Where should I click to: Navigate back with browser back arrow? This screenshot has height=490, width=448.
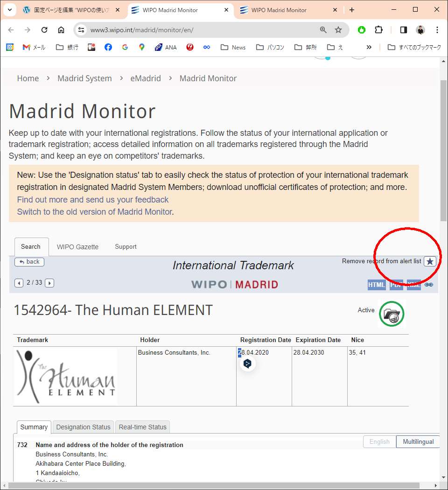[x=11, y=30]
